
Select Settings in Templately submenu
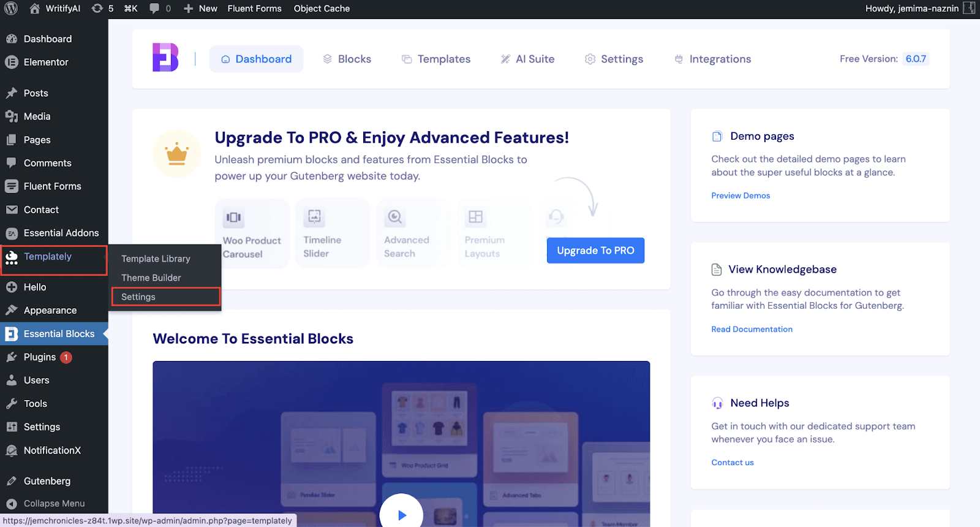pos(165,297)
